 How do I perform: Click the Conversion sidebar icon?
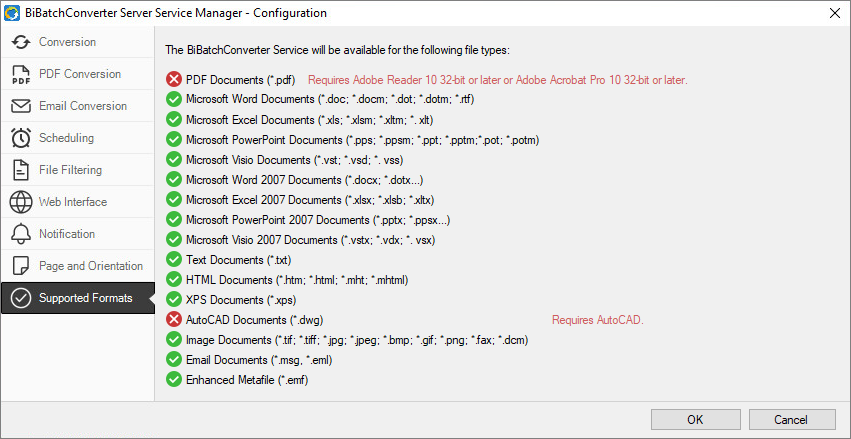pos(21,42)
